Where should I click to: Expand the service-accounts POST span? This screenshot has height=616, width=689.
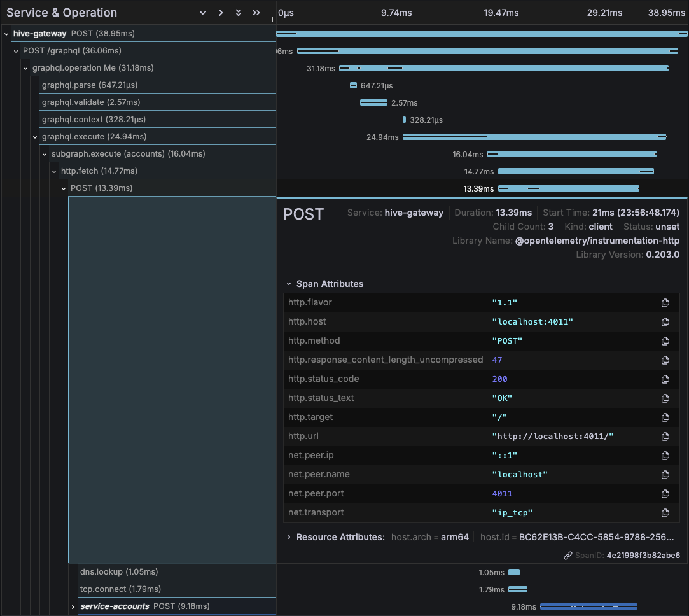click(73, 606)
